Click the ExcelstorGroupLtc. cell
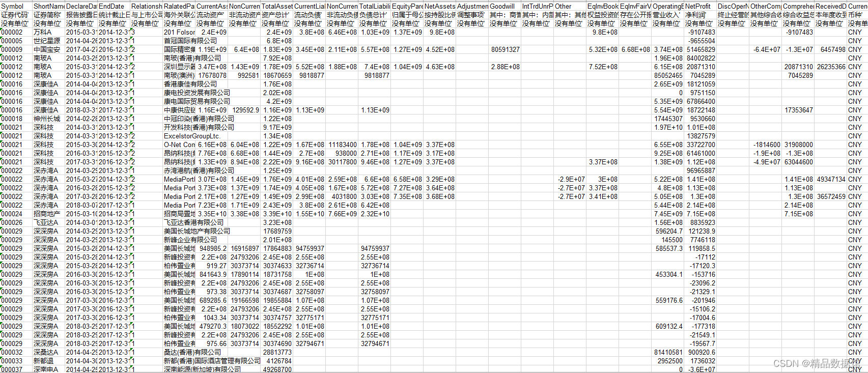 (192, 136)
